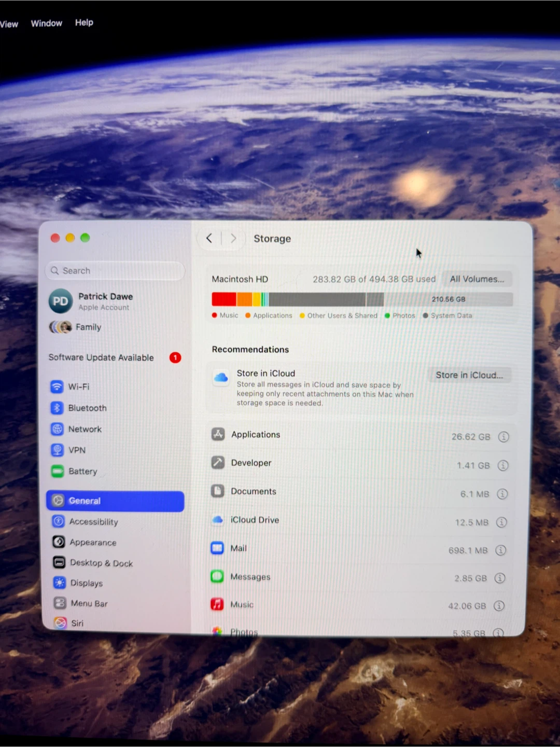The image size is (560, 747).
Task: Open the Menu Bar icon
Action: coord(60,603)
